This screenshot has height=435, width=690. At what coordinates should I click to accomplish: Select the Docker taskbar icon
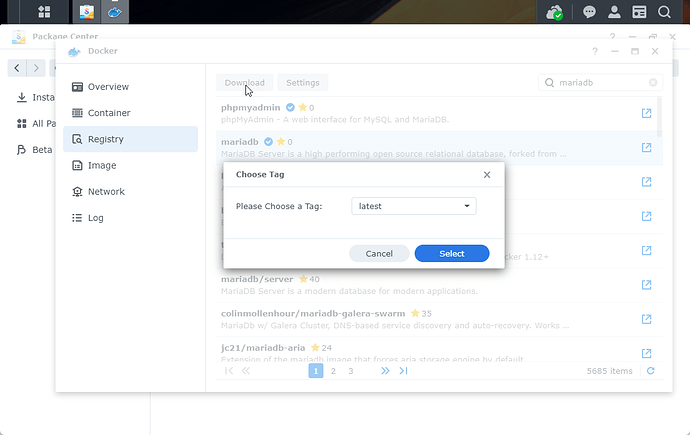pyautogui.click(x=115, y=12)
